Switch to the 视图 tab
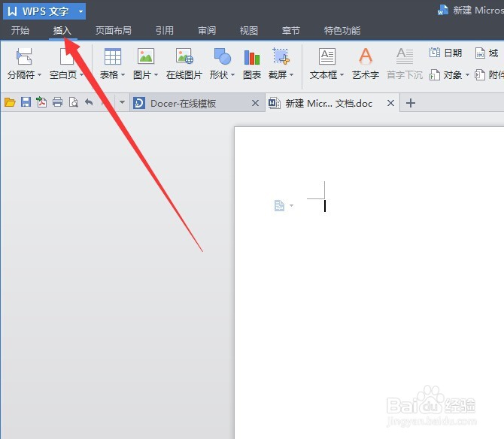The width and height of the screenshot is (504, 439). [249, 31]
